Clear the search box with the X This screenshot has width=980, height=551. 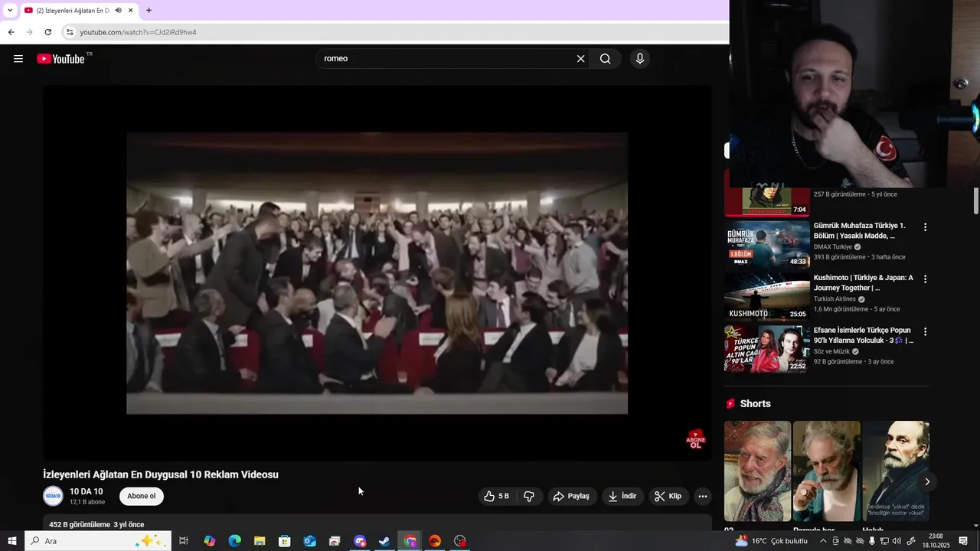point(580,59)
